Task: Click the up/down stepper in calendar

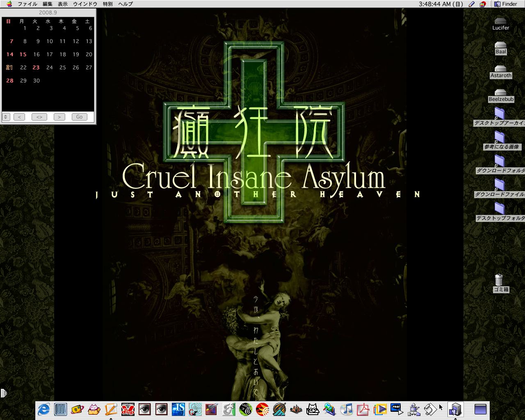Action: 6,117
